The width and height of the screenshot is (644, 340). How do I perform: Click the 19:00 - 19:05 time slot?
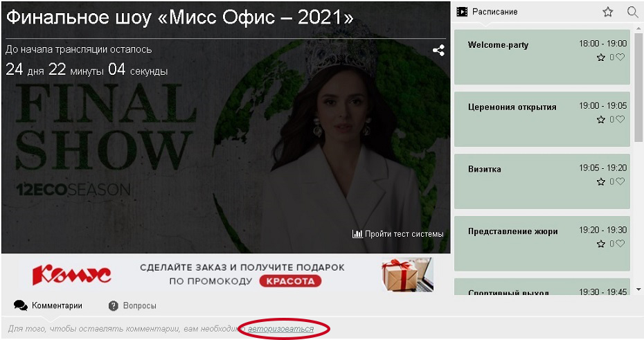coord(603,105)
